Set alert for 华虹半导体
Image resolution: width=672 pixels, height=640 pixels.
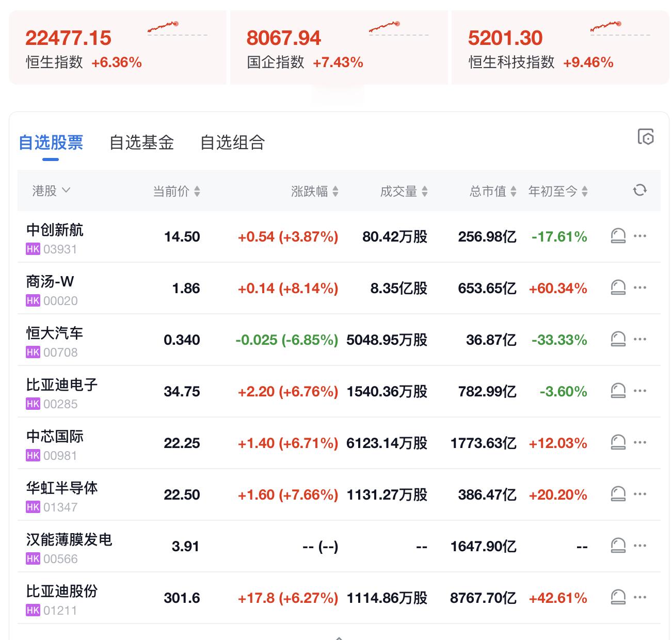coord(618,494)
